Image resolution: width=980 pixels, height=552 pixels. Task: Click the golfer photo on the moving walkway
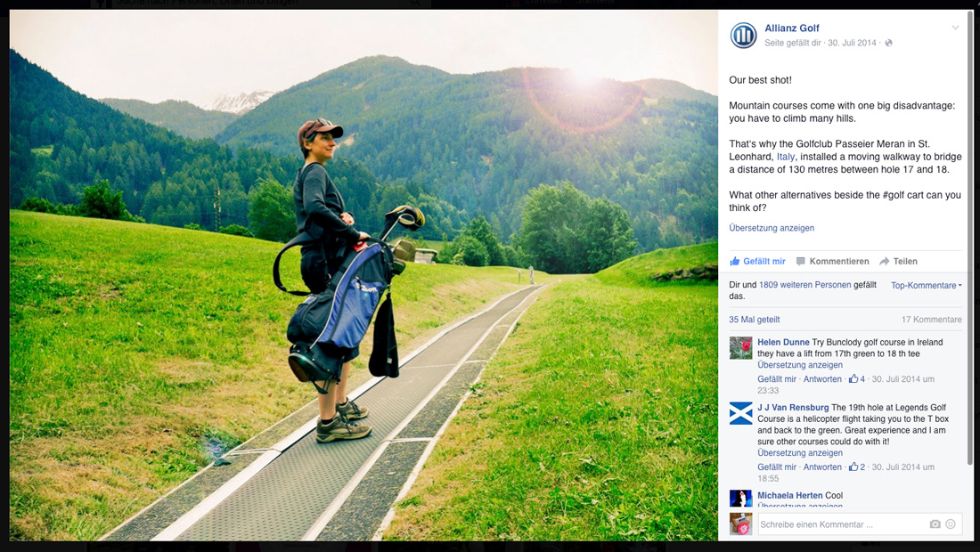(363, 275)
